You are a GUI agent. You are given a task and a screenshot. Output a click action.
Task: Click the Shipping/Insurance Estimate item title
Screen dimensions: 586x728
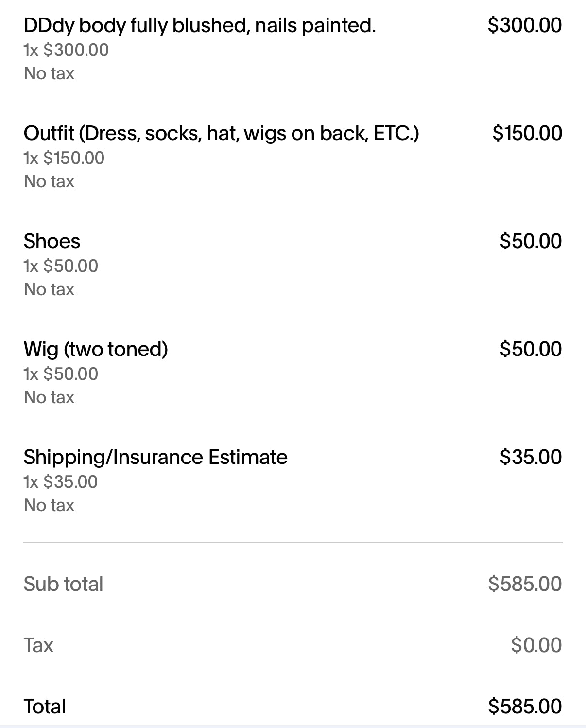click(155, 457)
